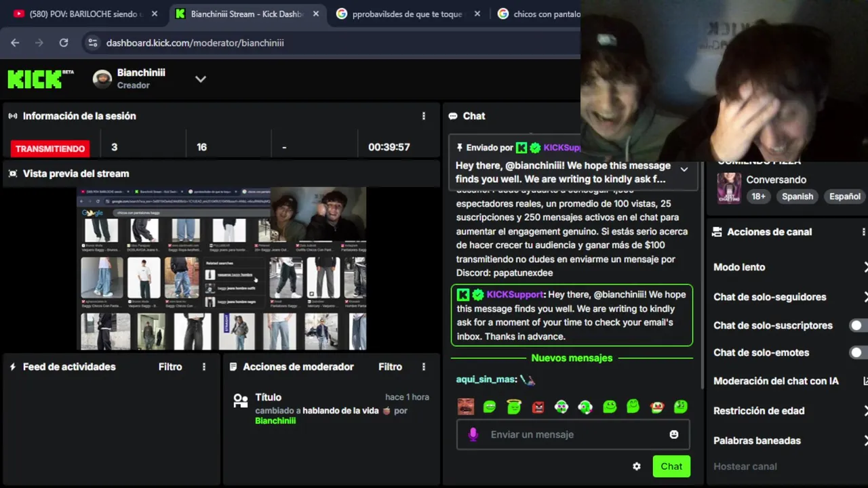
Task: Click the green Chat send button
Action: pyautogui.click(x=671, y=466)
